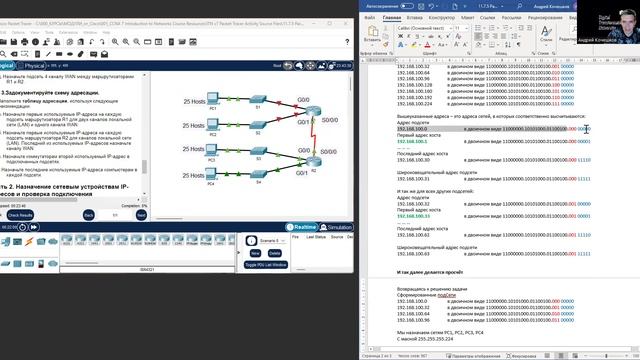The height and width of the screenshot is (360, 640).
Task: Zoom out of the Packet Tracer topology
Action: click(x=137, y=42)
